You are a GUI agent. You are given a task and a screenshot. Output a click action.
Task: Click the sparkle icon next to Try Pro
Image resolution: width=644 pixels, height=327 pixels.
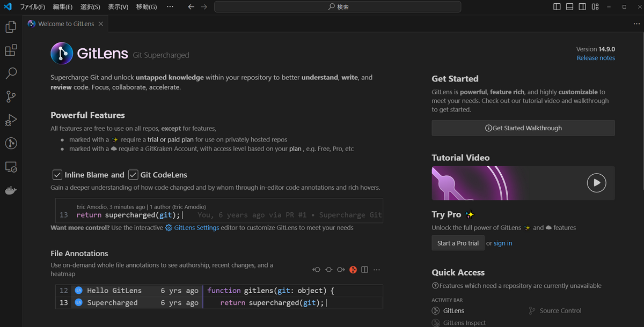click(x=470, y=214)
